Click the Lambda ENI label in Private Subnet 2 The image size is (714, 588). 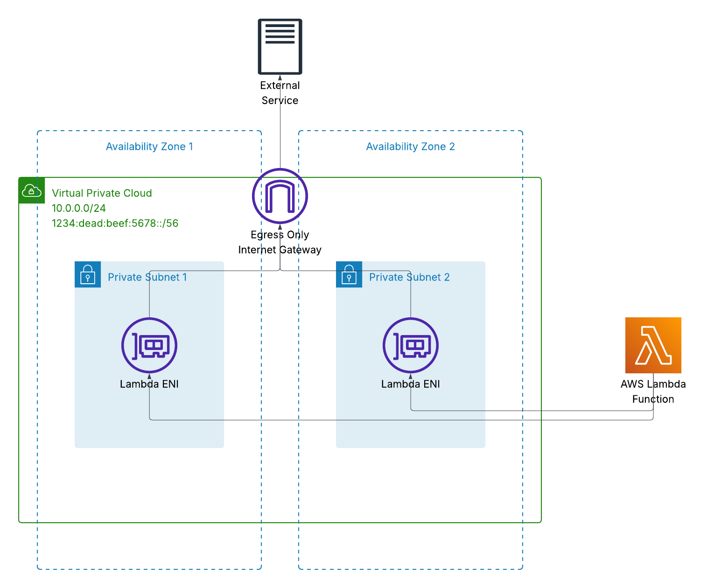pos(411,384)
